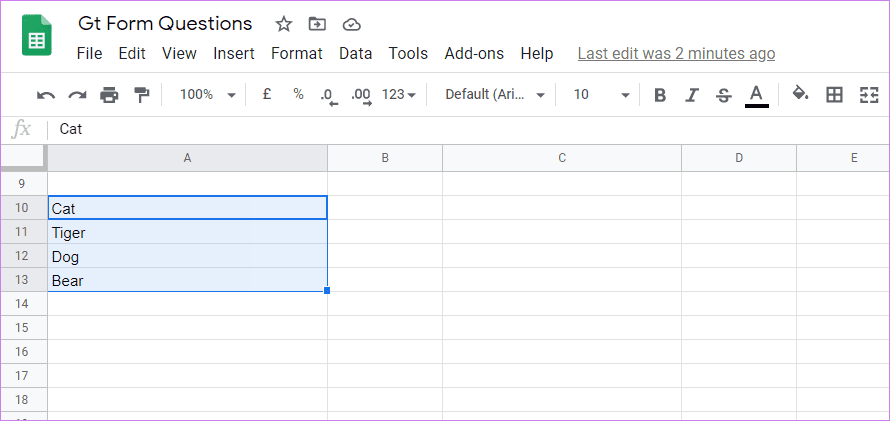This screenshot has height=421, width=890.
Task: Open the 100% zoom dropdown
Action: (x=207, y=95)
